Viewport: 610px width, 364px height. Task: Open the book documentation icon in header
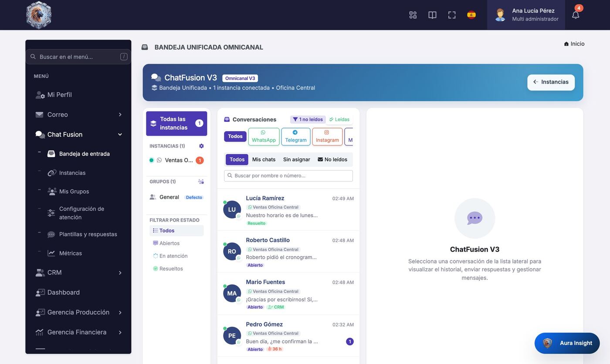[432, 15]
